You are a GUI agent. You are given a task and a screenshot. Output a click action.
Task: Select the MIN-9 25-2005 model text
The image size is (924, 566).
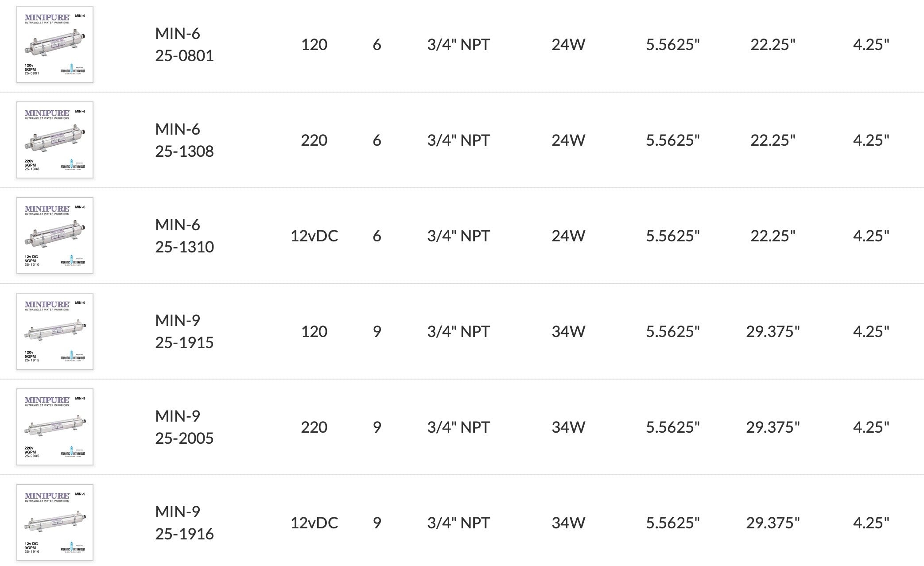point(184,427)
